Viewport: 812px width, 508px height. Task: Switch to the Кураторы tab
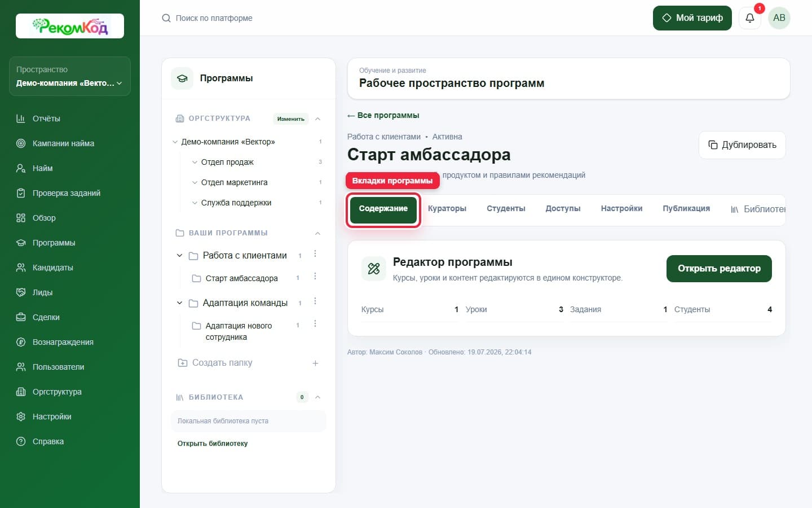pos(447,209)
